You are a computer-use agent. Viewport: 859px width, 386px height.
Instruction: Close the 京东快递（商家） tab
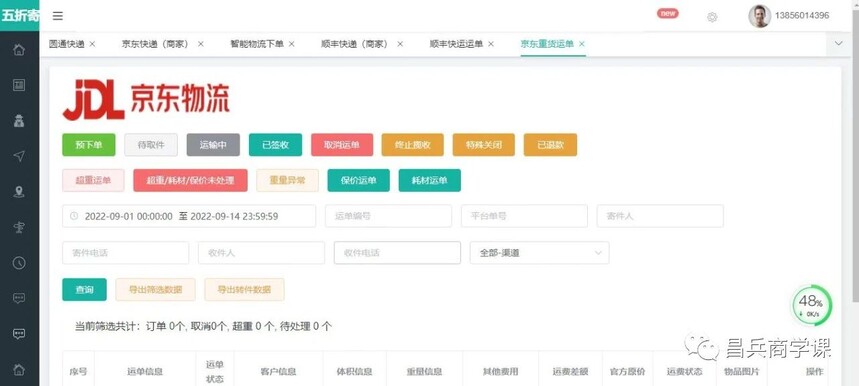[201, 44]
